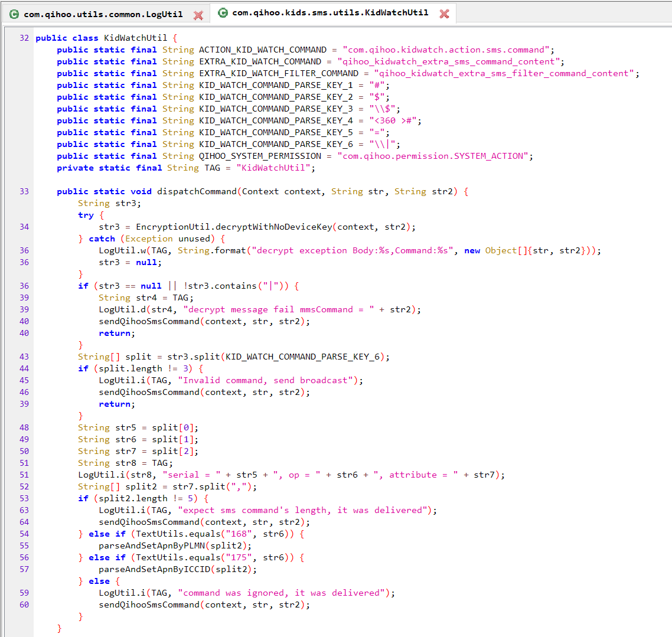
Task: Click line number 63 in gutter
Action: 24,510
